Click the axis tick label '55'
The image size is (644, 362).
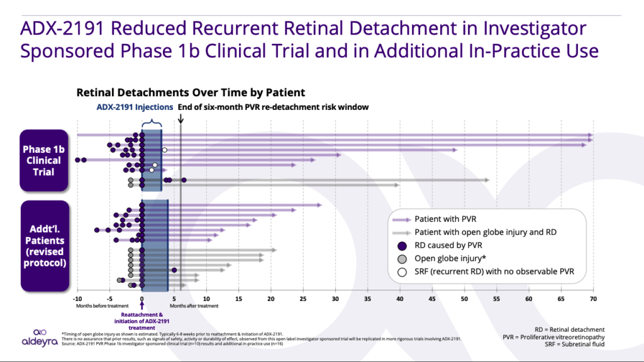point(497,299)
